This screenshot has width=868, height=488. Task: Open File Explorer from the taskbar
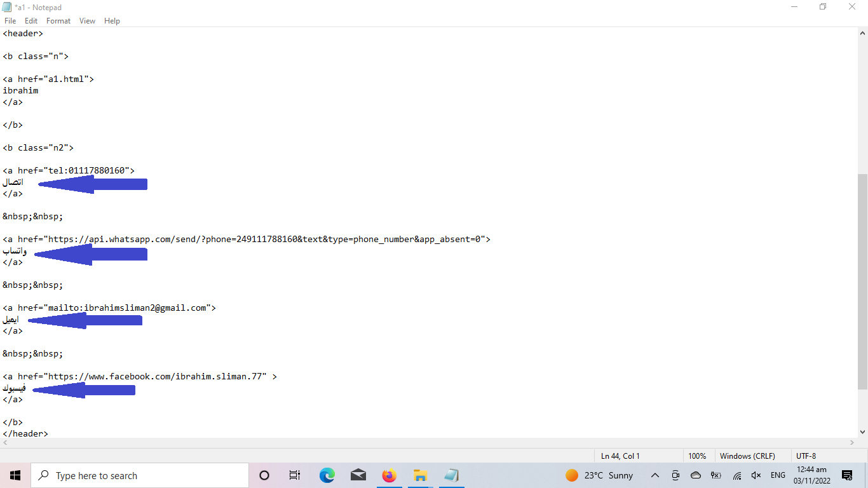tap(420, 475)
